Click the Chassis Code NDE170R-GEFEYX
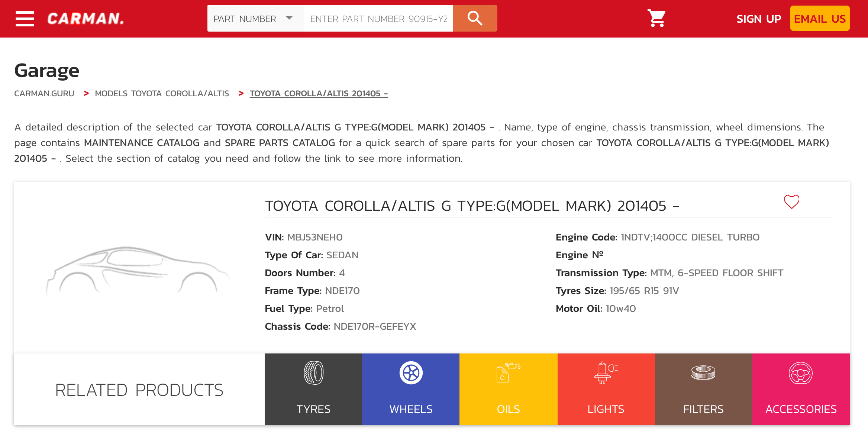This screenshot has height=433, width=868. pos(375,326)
